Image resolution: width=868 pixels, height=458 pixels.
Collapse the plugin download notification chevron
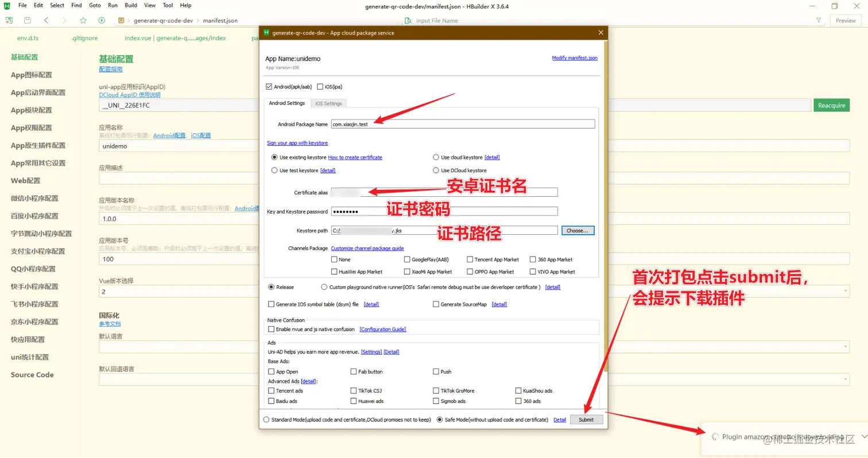[x=864, y=436]
